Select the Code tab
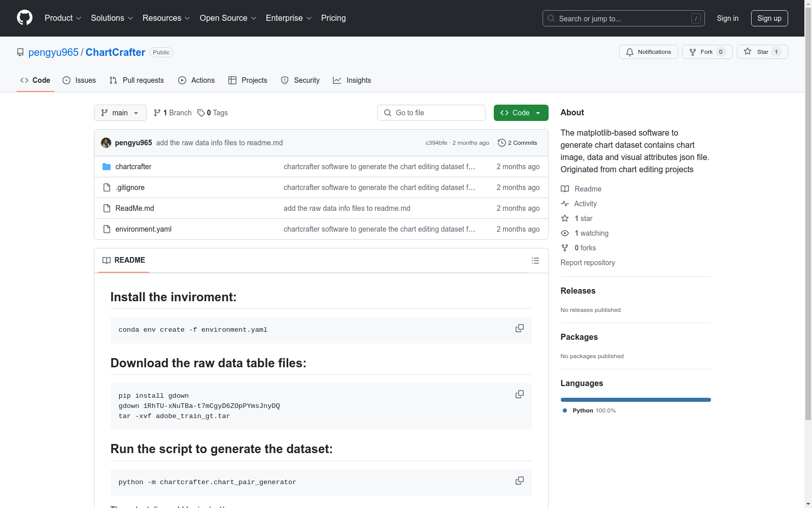812x508 pixels. pyautogui.click(x=36, y=80)
